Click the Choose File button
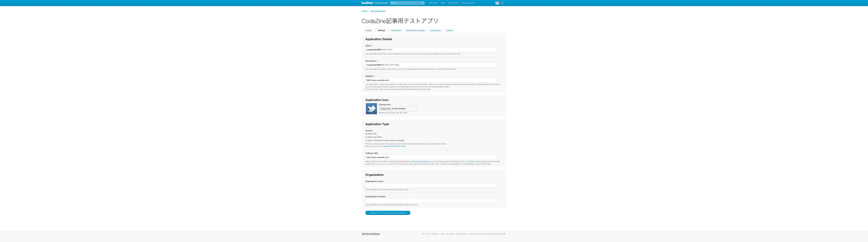This screenshot has height=242, width=868. tap(385, 109)
